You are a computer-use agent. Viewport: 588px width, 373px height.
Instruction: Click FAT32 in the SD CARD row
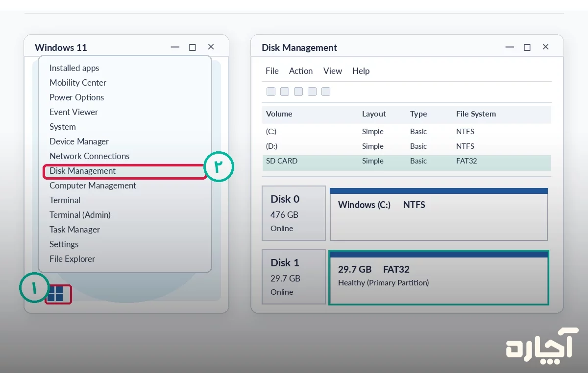click(x=466, y=161)
